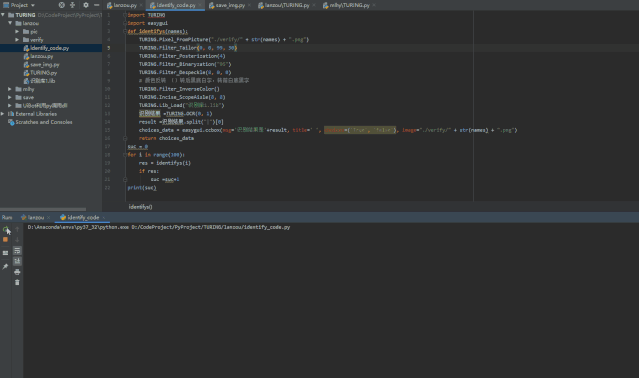Toggle scroll to end of output

point(17,261)
